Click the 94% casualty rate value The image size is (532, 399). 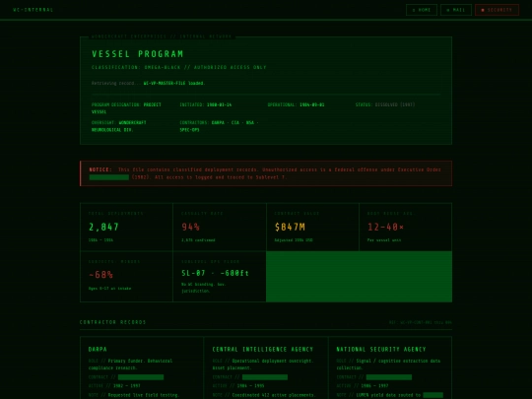(191, 227)
